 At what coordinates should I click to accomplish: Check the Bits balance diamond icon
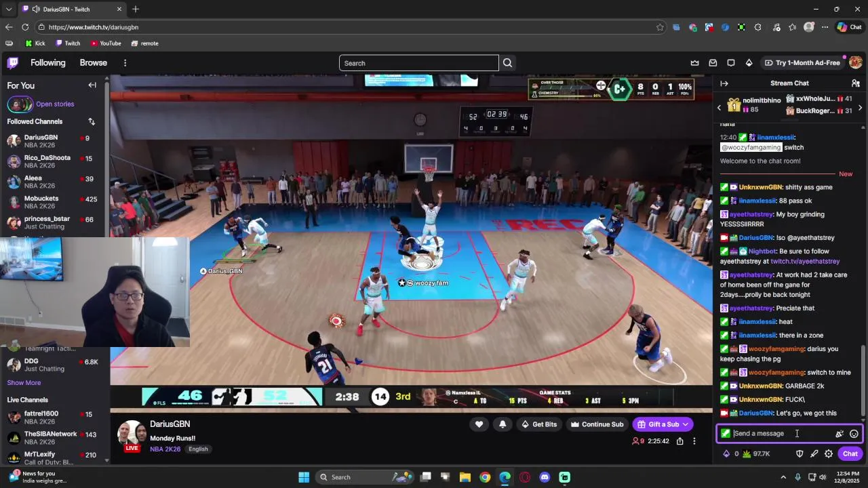726,454
